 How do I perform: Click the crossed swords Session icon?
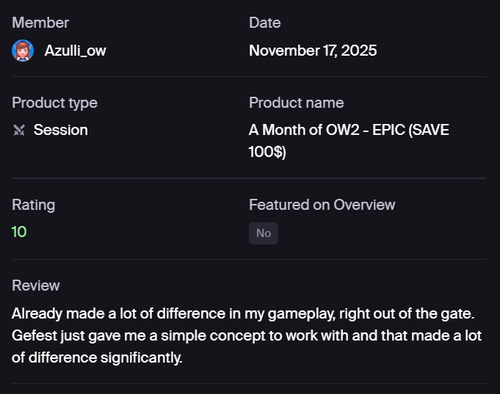(x=19, y=130)
